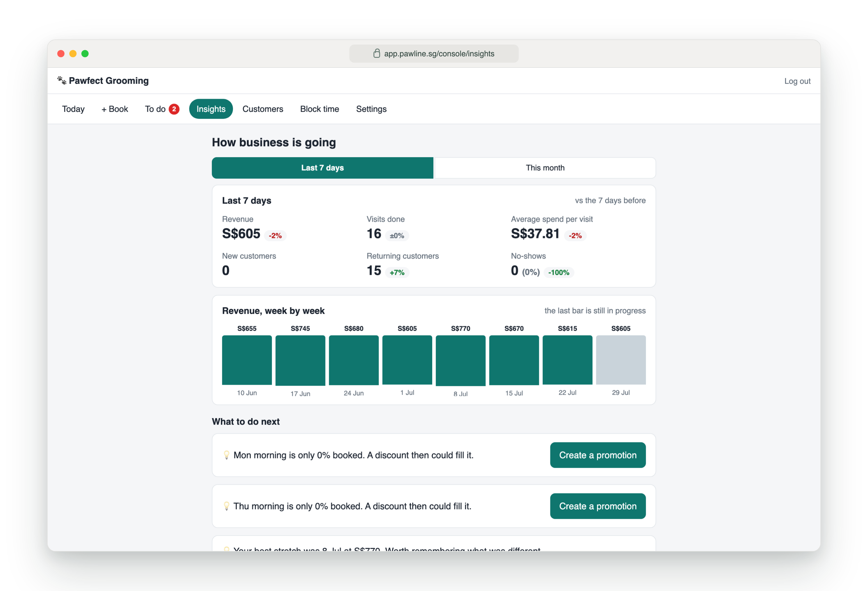
Task: Click the 10 Jun revenue bar
Action: point(247,360)
